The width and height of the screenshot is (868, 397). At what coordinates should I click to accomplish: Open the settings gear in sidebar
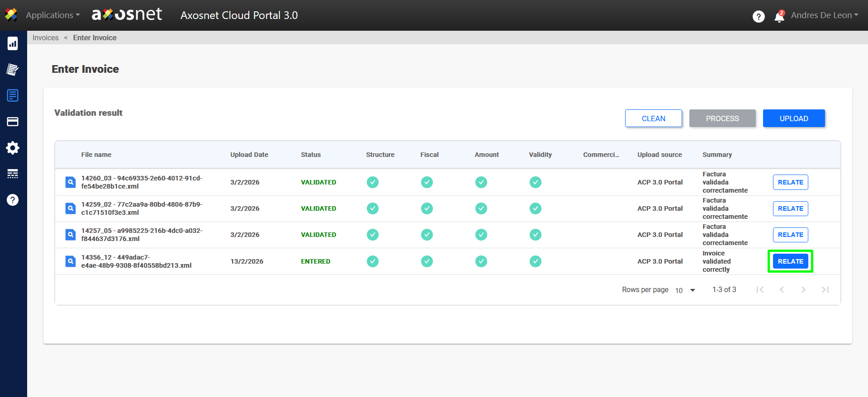tap(13, 148)
